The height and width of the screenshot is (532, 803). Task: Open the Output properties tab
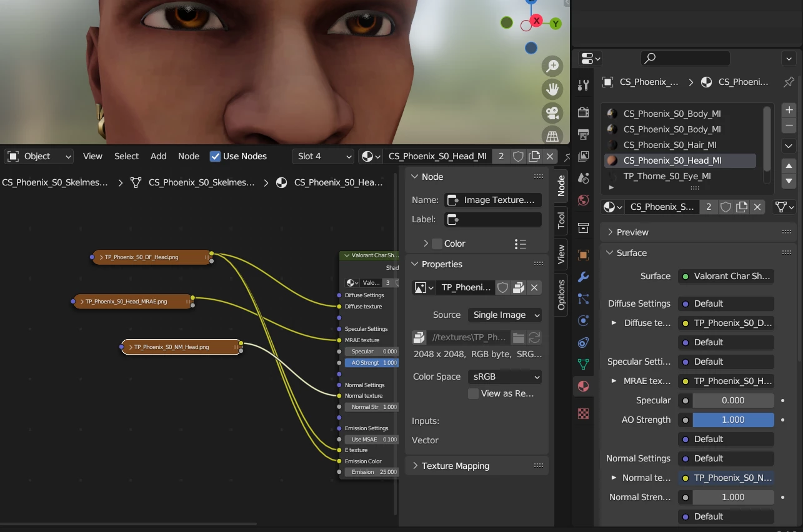[583, 134]
